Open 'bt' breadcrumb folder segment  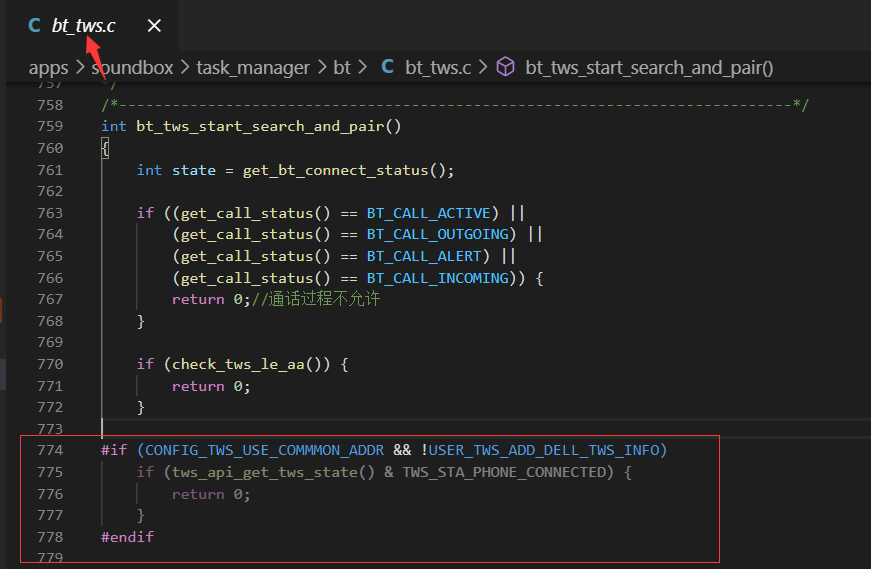pos(342,68)
